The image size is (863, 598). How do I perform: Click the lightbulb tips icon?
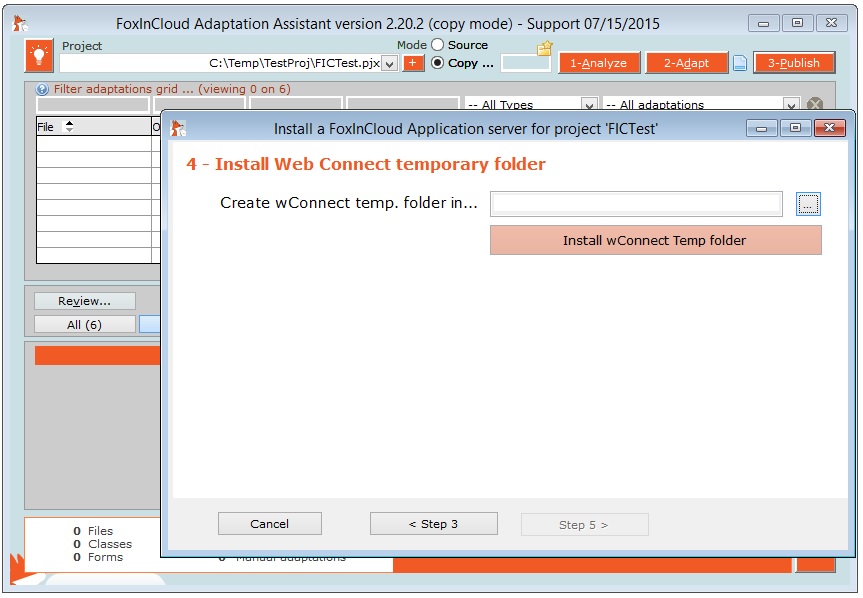point(39,56)
